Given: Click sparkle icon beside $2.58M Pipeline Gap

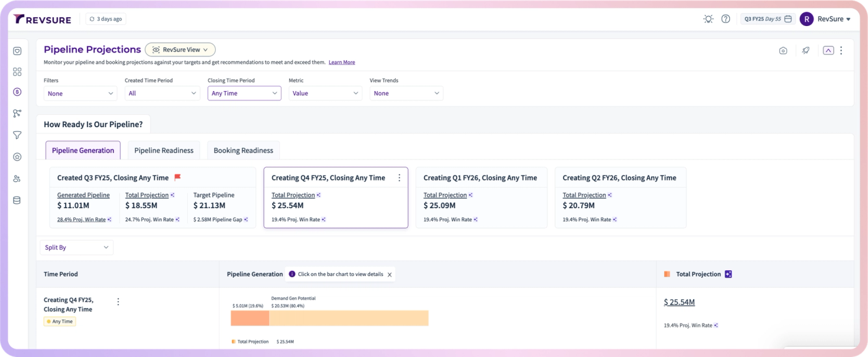Looking at the screenshot, I should point(246,219).
